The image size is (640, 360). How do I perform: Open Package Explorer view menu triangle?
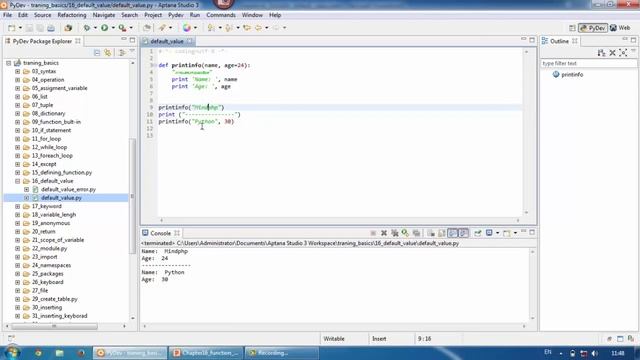coord(132,52)
